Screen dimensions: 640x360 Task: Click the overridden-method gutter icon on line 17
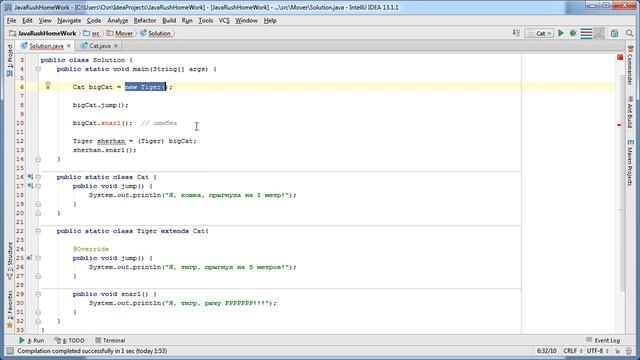click(x=30, y=186)
